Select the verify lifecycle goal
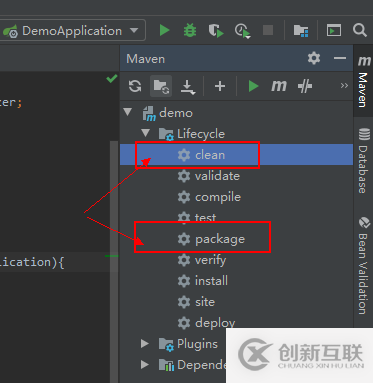The image size is (373, 383). pos(236,260)
